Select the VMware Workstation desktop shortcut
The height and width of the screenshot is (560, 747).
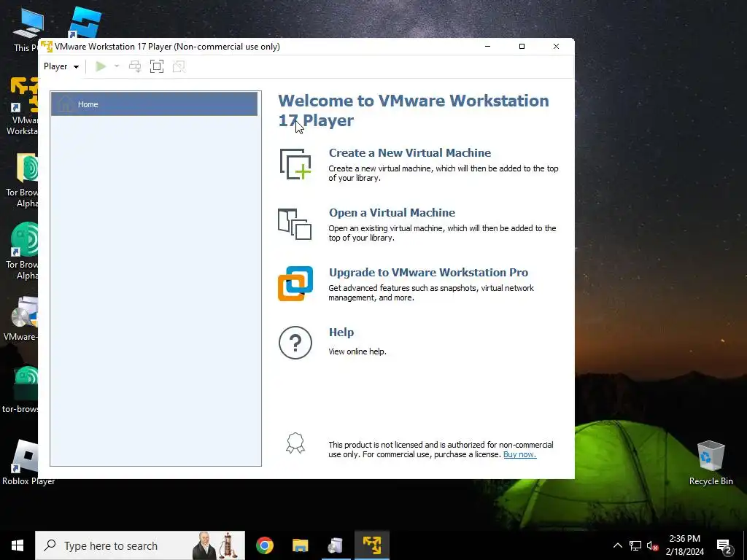[21, 107]
